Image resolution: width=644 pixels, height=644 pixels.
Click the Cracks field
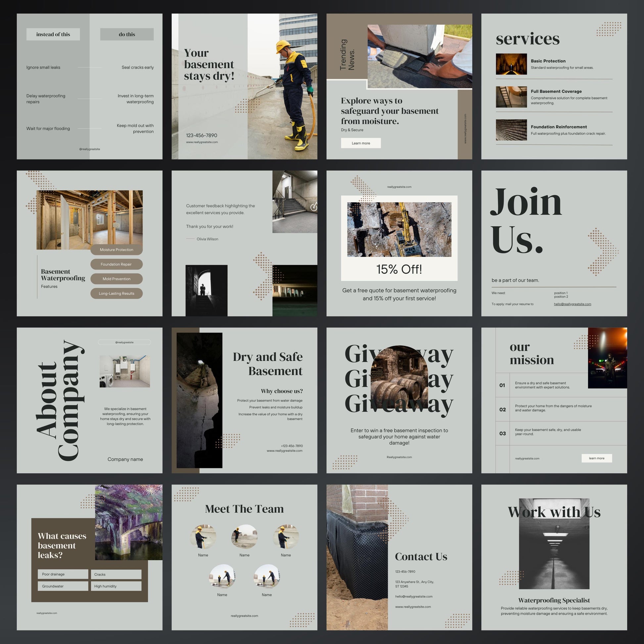(116, 574)
